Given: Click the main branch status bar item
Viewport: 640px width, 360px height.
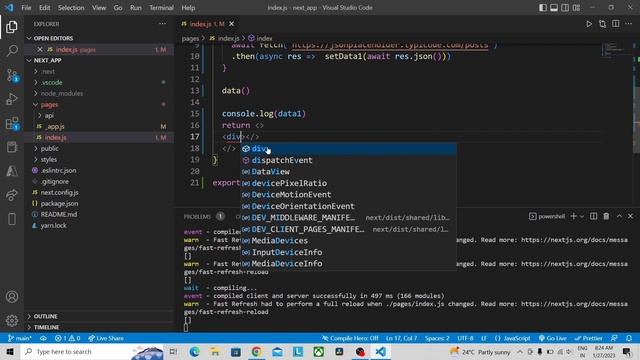Looking at the screenshot, I should coord(20,338).
